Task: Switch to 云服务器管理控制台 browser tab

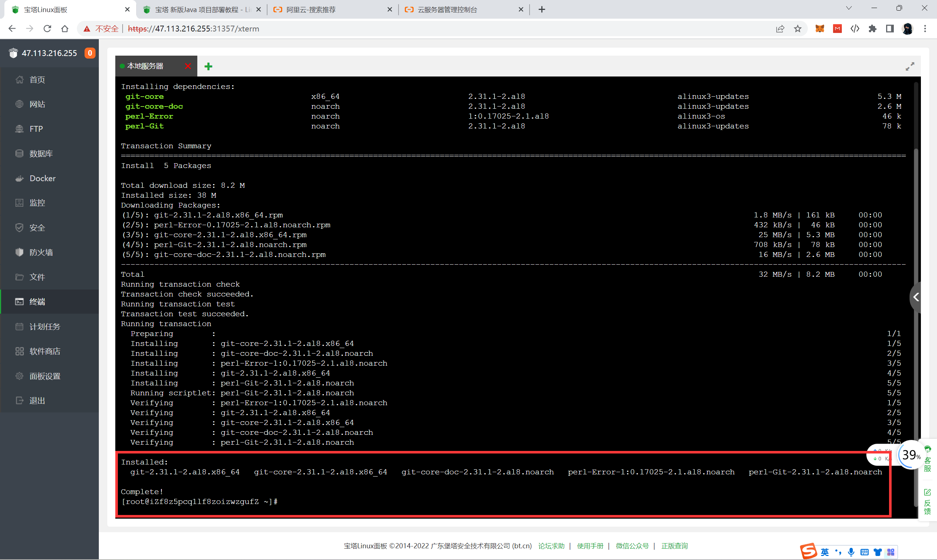Action: point(447,10)
